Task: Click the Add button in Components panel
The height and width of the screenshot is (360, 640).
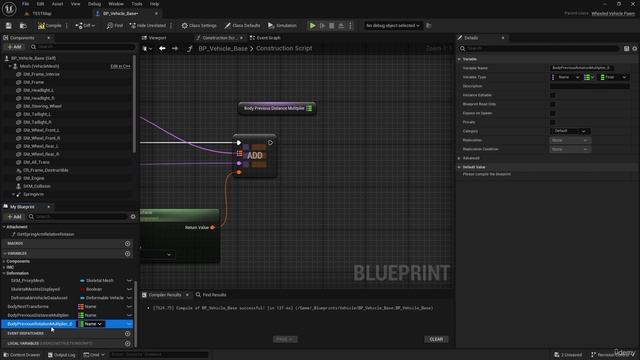Action: pos(15,47)
